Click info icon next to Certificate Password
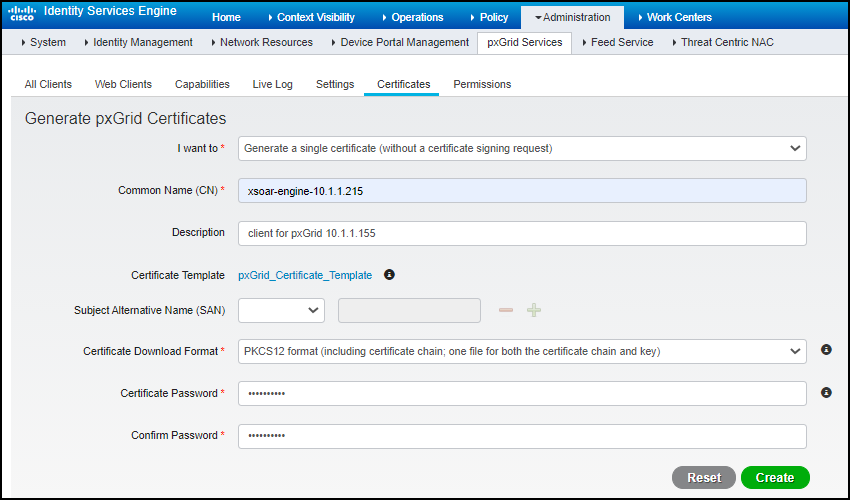The image size is (850, 500). point(826,392)
